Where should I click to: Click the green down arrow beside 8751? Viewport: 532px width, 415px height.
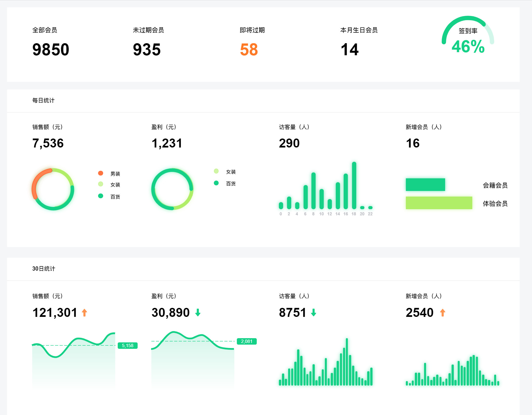314,313
